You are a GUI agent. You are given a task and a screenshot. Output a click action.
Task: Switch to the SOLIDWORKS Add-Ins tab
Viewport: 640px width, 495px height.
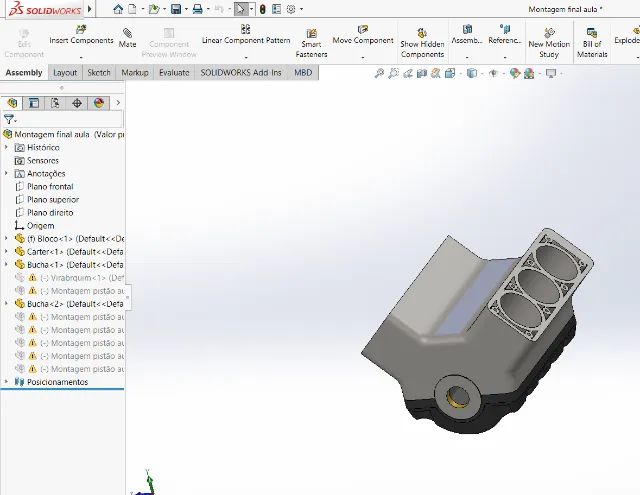pyautogui.click(x=241, y=73)
